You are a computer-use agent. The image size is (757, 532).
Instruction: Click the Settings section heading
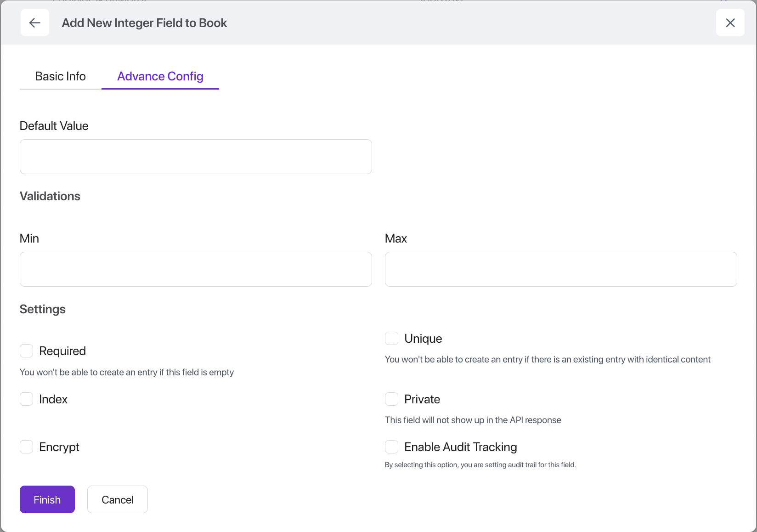pyautogui.click(x=43, y=309)
